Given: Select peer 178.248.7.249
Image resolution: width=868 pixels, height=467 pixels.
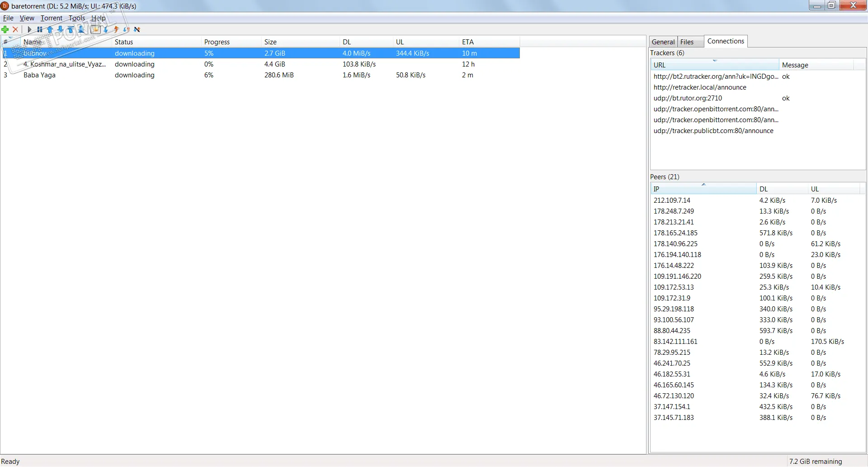Looking at the screenshot, I should pyautogui.click(x=755, y=211).
